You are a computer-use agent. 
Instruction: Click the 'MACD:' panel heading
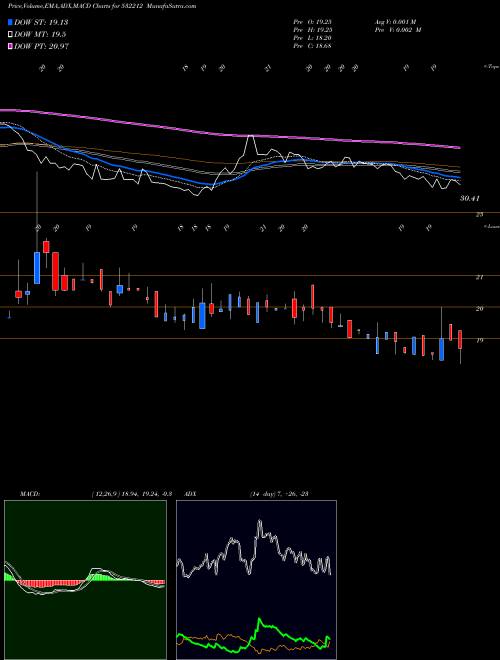click(30, 494)
